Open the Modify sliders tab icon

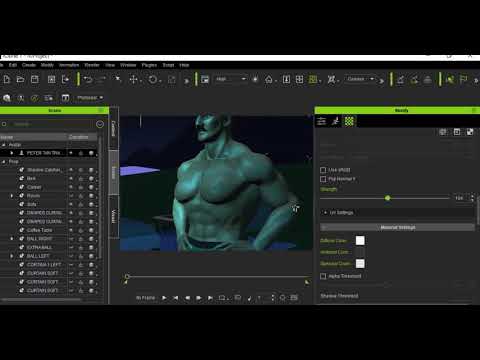pyautogui.click(x=321, y=121)
